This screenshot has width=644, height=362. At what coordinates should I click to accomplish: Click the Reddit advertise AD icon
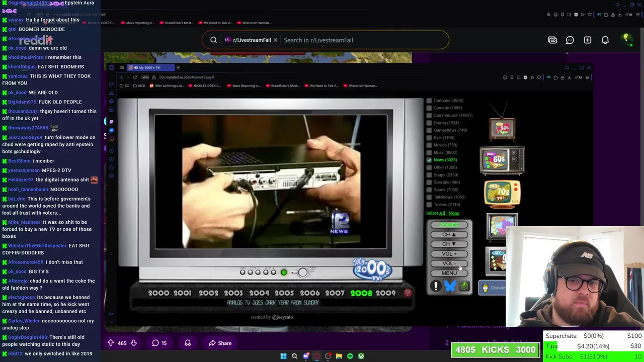coord(552,40)
